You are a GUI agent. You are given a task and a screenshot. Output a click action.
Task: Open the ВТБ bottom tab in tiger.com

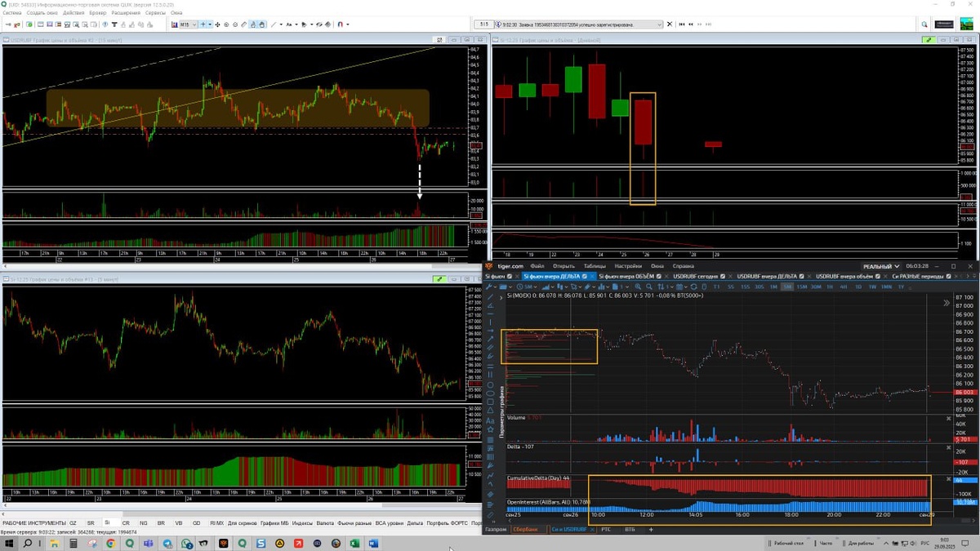630,530
